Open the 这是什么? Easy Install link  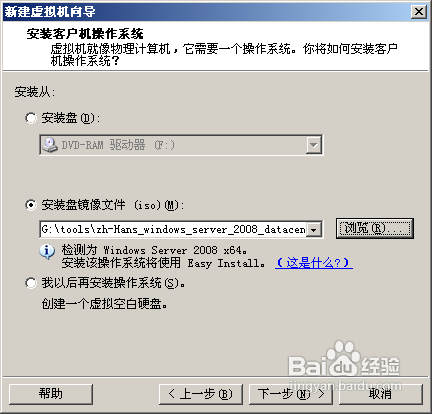tap(314, 263)
